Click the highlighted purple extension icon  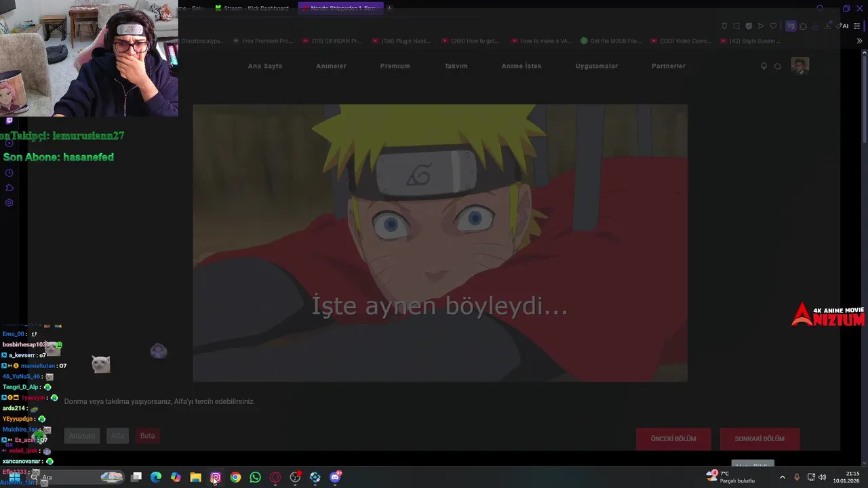[791, 26]
